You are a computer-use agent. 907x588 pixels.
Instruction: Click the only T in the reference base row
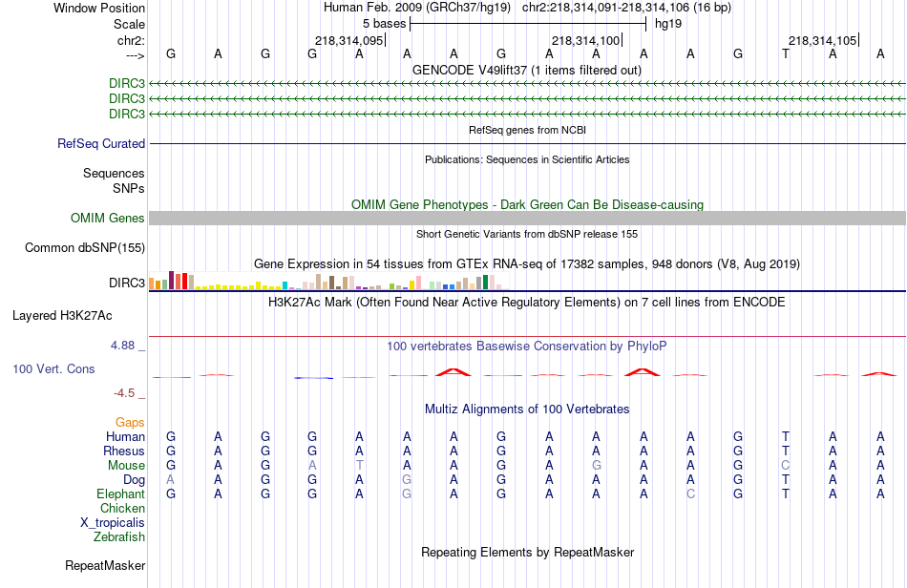pos(785,53)
